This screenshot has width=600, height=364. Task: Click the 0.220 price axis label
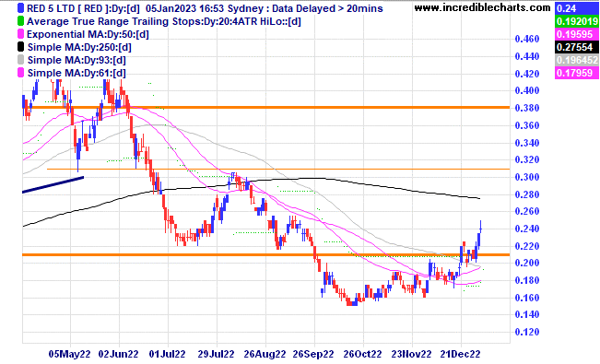[x=527, y=246]
